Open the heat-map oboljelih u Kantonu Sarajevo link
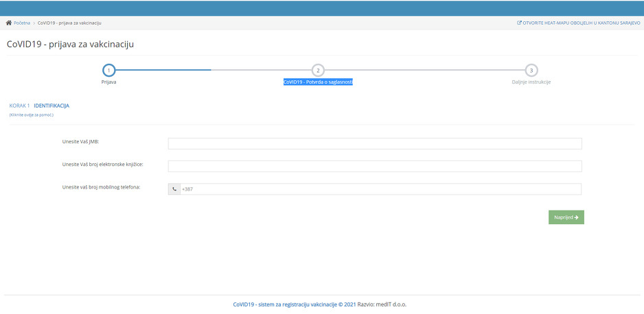Viewport: 644px width, 314px height. 581,23
